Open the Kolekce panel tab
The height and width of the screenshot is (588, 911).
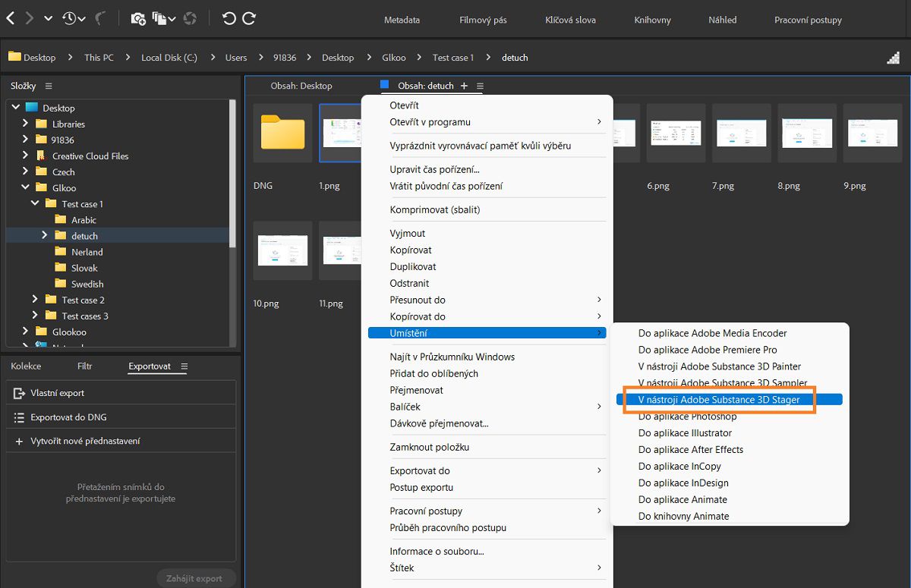click(x=26, y=366)
